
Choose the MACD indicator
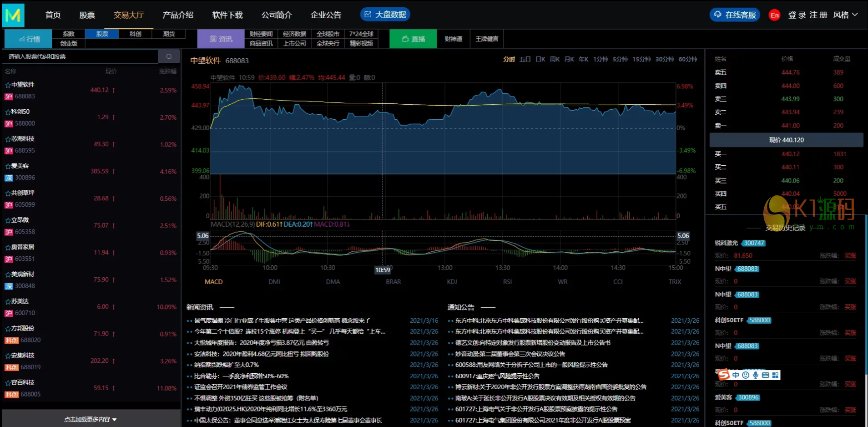(x=213, y=282)
